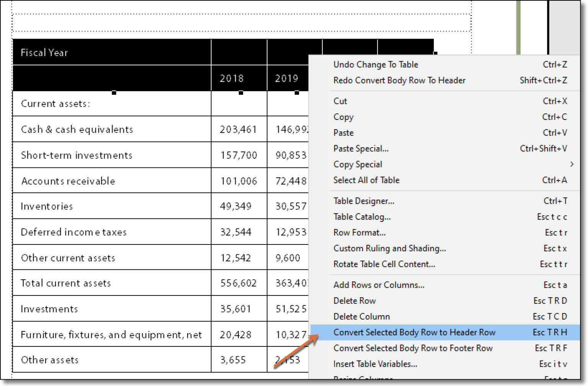Open Custom Ruling and Shading dialog
The image size is (588, 387).
[x=389, y=248]
